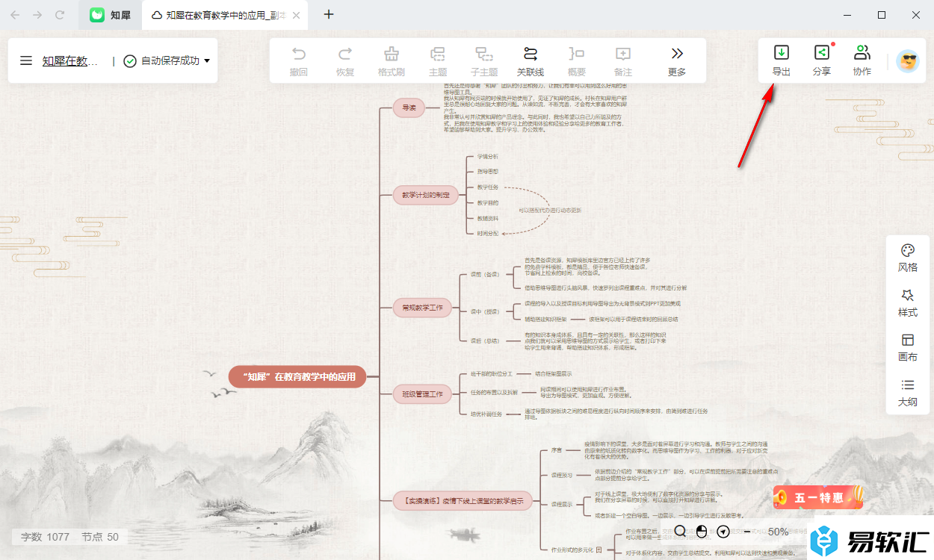Select the 【实操演练】疫情下线上课堂的教学启示 node
The image size is (934, 560).
[463, 501]
